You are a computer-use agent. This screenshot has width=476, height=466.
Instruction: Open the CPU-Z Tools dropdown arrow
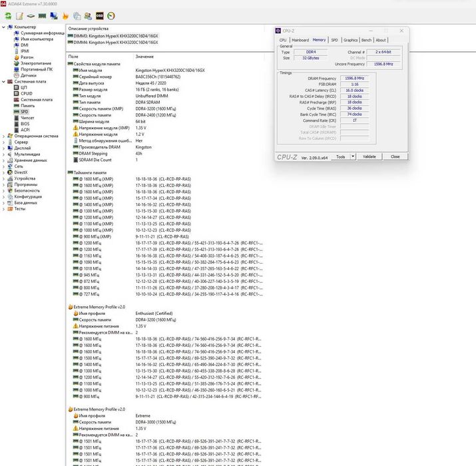click(x=353, y=156)
